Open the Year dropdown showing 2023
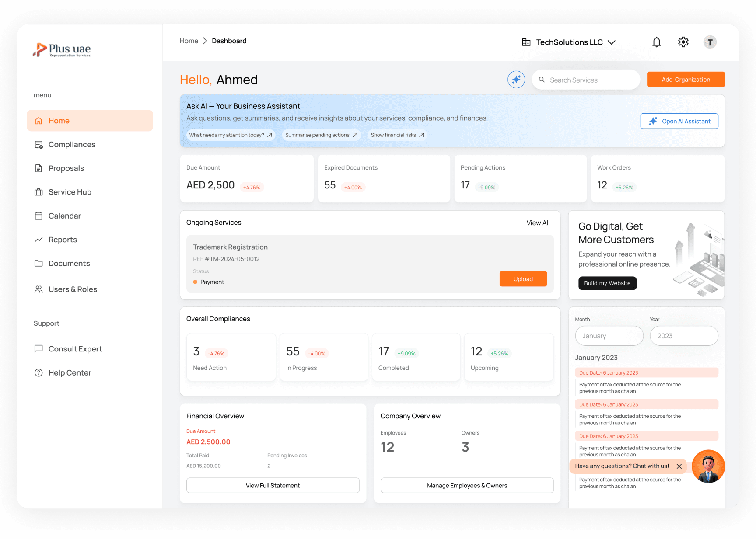This screenshot has width=756, height=539. pyautogui.click(x=684, y=336)
